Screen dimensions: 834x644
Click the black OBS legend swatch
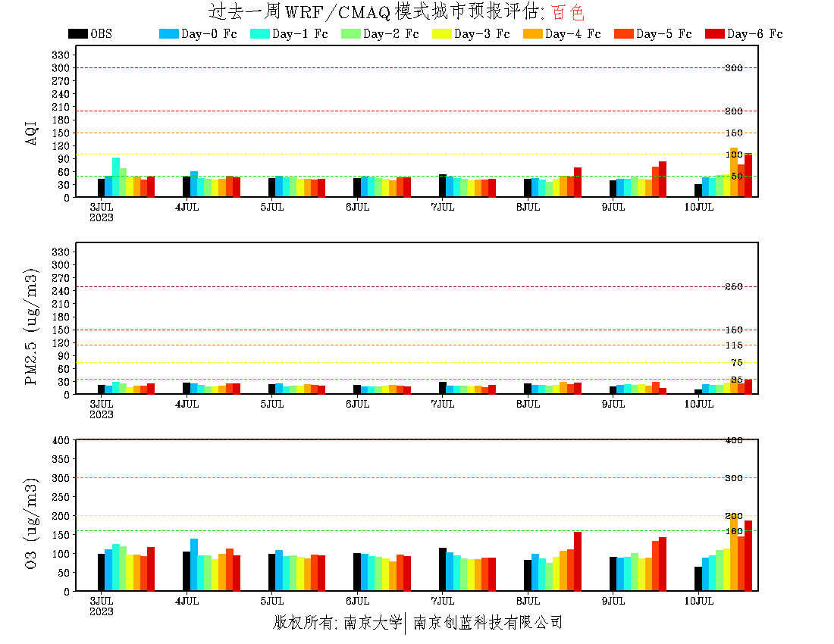77,33
